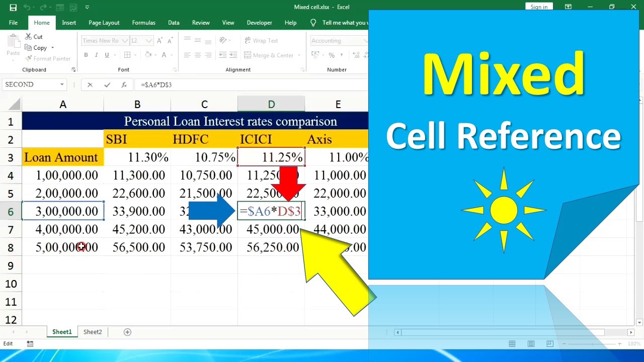
Task: Open Font group dialog launcher
Action: (x=175, y=70)
